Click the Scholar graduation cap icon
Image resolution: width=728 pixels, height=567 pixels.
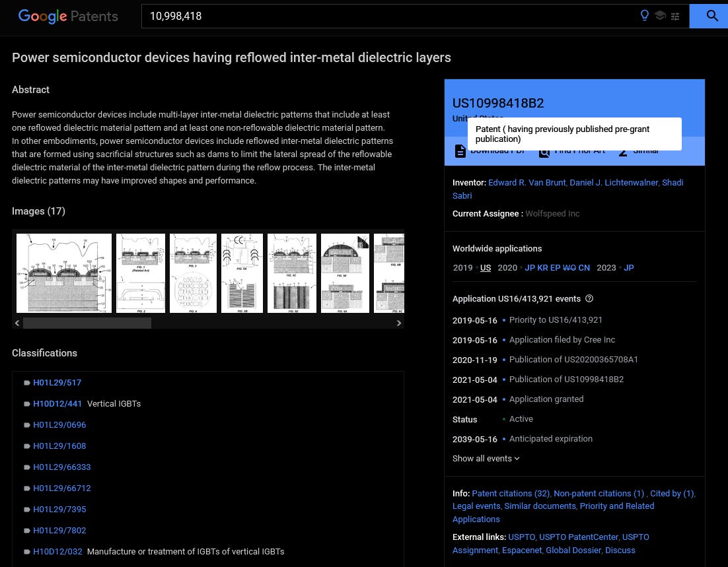660,16
